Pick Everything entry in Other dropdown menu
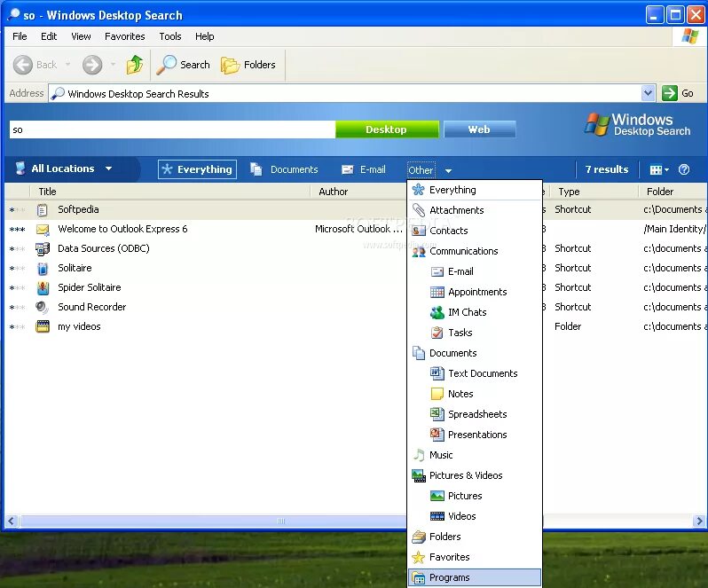Viewport: 708px width, 588px height. tap(475, 190)
